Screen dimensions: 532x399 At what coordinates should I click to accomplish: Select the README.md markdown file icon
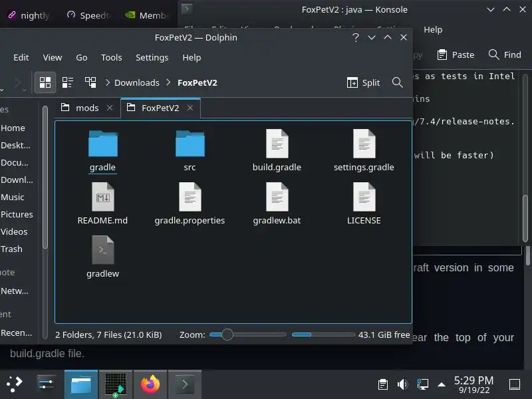[103, 196]
